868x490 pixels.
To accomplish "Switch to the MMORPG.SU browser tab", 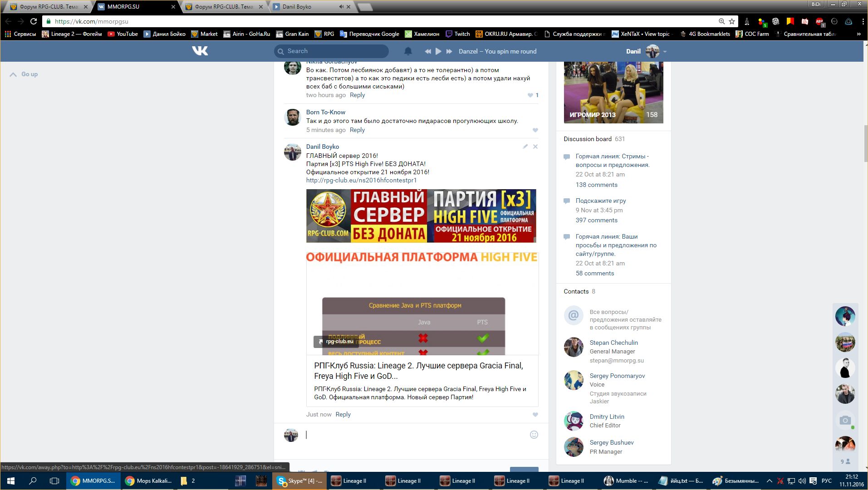I will 136,7.
